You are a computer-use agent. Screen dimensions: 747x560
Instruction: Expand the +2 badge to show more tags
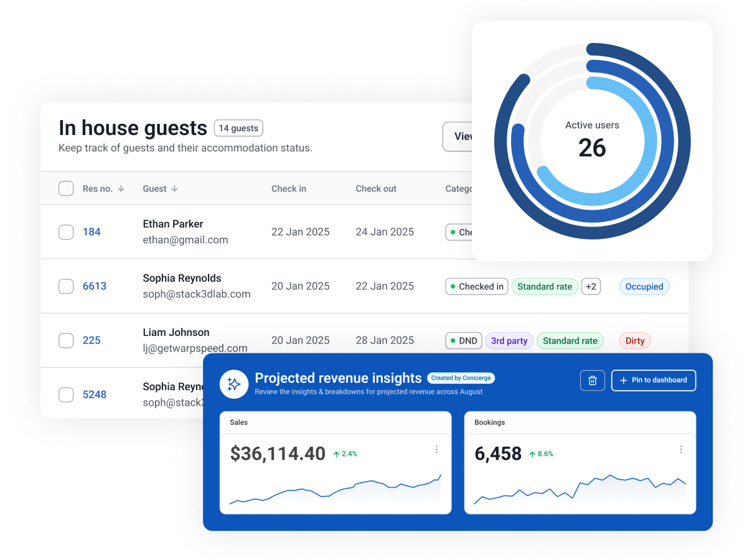(591, 286)
